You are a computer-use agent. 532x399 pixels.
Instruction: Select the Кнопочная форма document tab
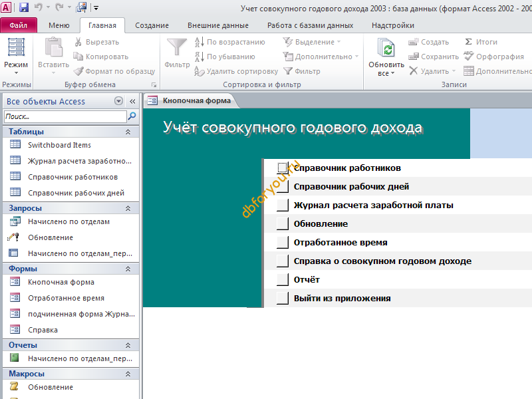[190, 100]
